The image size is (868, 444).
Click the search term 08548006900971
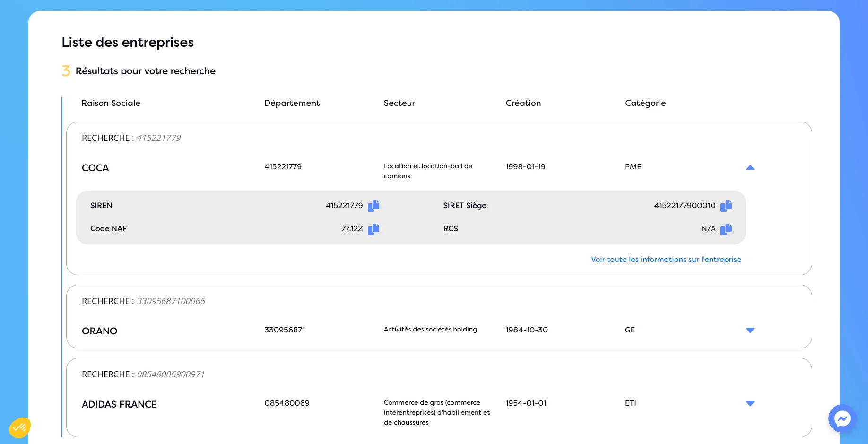click(171, 374)
